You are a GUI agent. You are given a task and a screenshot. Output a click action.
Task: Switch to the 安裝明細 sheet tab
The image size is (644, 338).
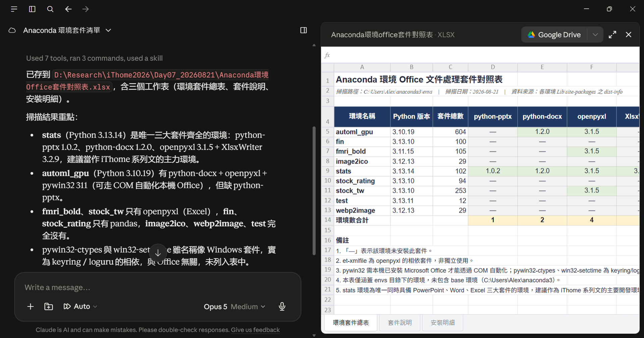point(443,323)
